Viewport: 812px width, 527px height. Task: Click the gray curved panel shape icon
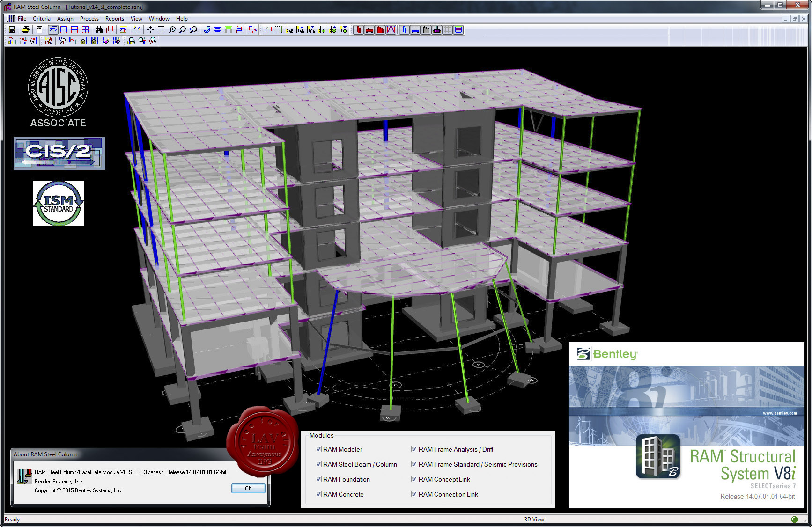tap(426, 29)
